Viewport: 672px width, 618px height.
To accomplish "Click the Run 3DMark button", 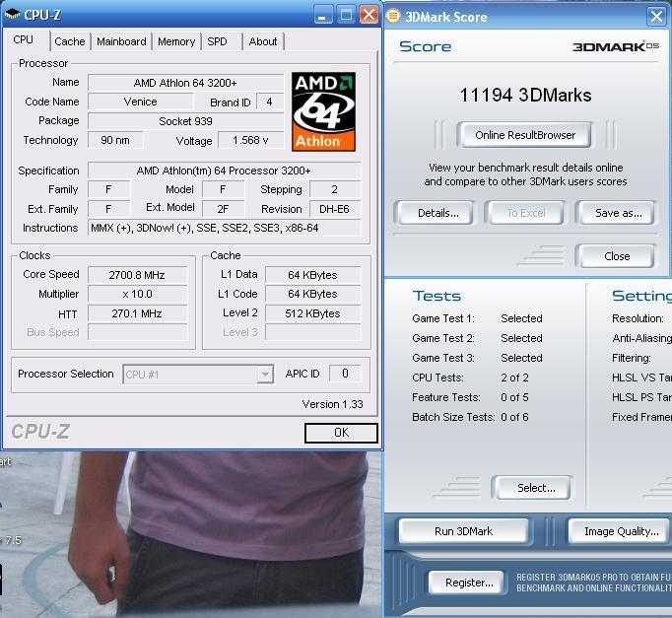I will coord(463,531).
